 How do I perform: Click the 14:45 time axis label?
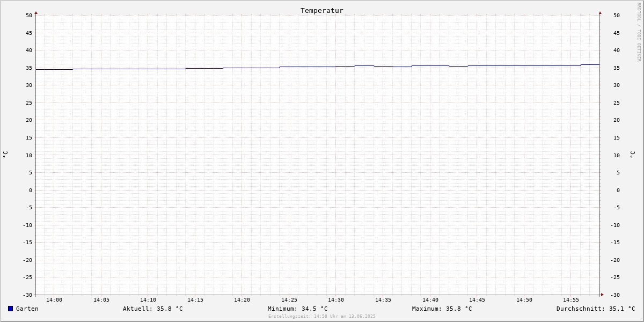click(477, 300)
